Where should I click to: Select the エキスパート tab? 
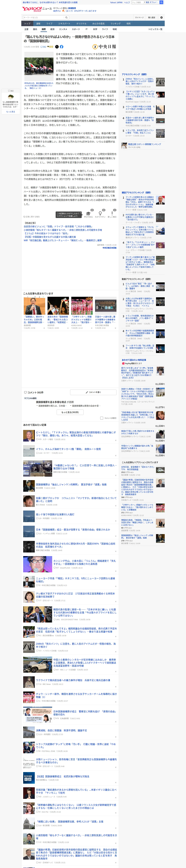[x=64, y=24]
